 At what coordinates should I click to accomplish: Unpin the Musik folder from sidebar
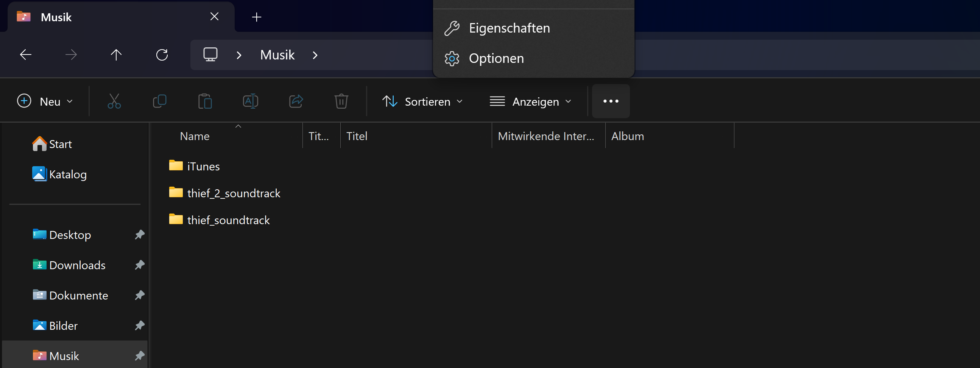[x=140, y=356]
